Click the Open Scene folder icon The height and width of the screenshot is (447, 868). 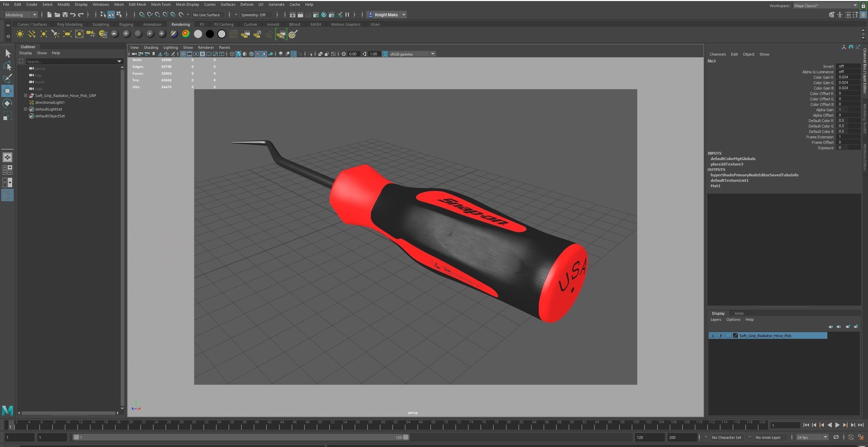[57, 15]
